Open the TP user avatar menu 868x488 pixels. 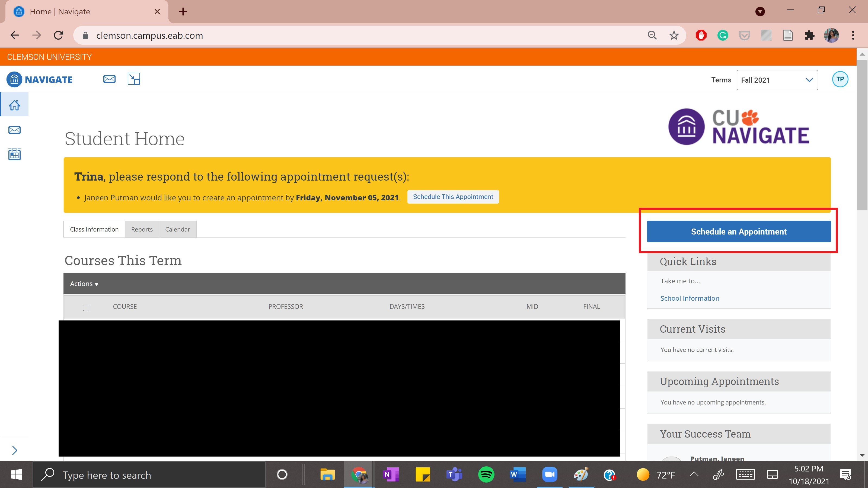click(840, 79)
